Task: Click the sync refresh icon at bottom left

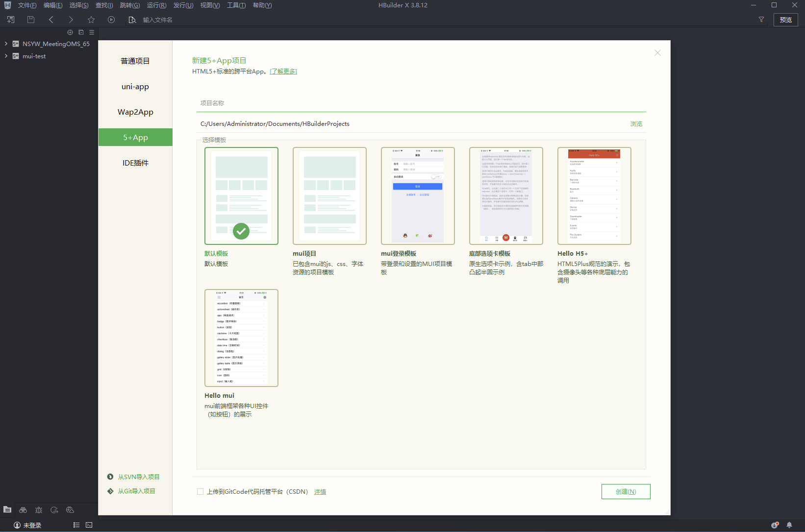Action: pos(54,510)
